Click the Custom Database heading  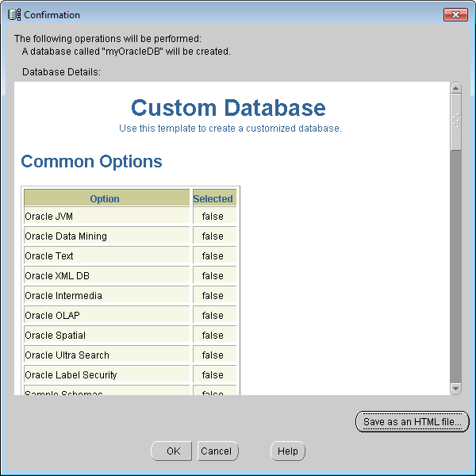click(x=228, y=108)
